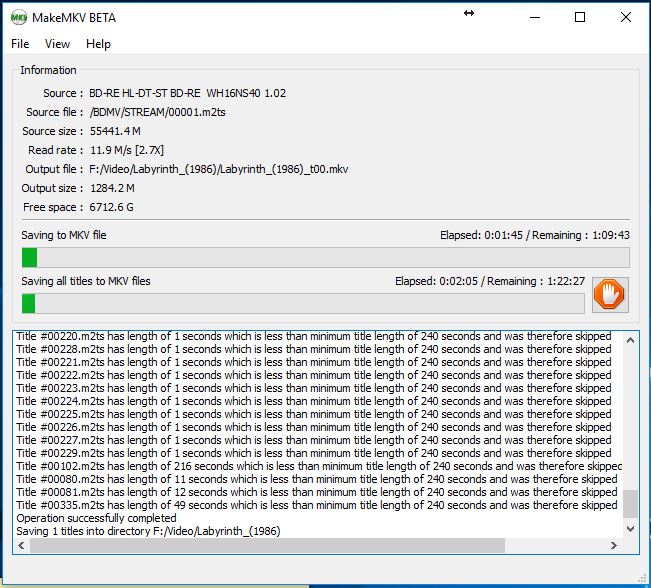Click Elapsed 0:01:45 / Remaining 1:09:43 text
The height and width of the screenshot is (588, 651).
pyautogui.click(x=535, y=235)
